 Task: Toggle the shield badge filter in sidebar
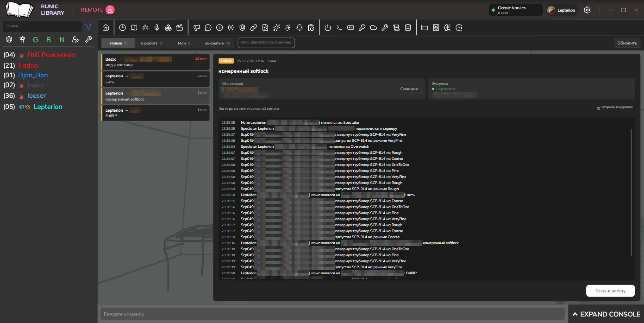9,39
